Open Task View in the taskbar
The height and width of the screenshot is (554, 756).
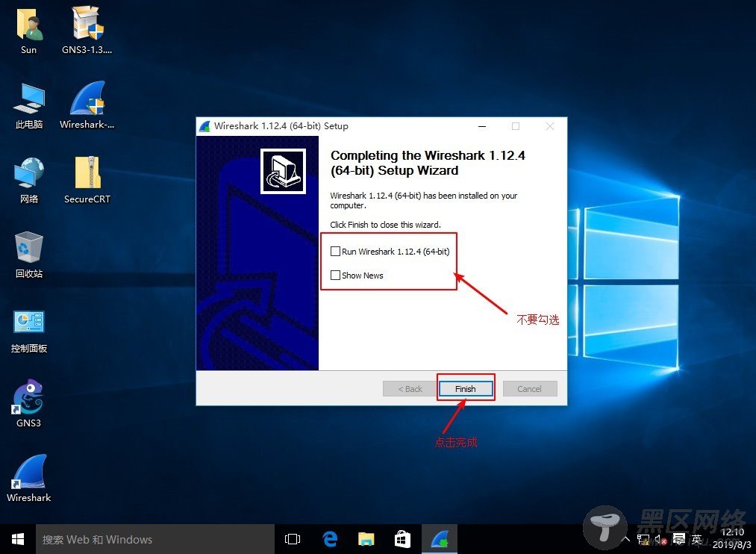click(x=293, y=539)
